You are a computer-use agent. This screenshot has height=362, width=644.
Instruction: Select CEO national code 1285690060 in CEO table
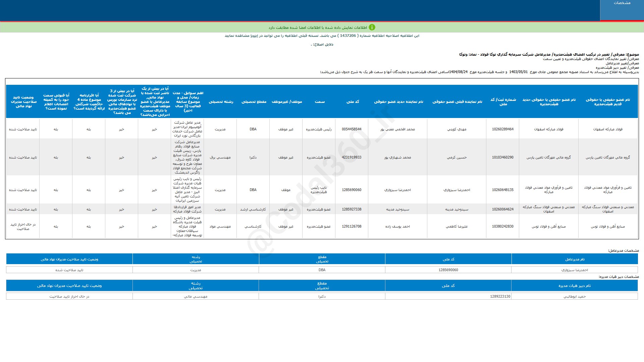tap(448, 270)
